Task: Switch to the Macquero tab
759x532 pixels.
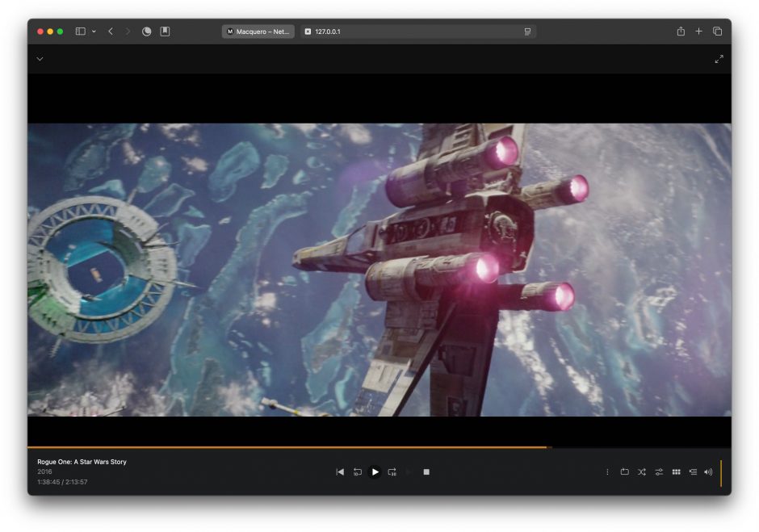Action: pos(258,31)
